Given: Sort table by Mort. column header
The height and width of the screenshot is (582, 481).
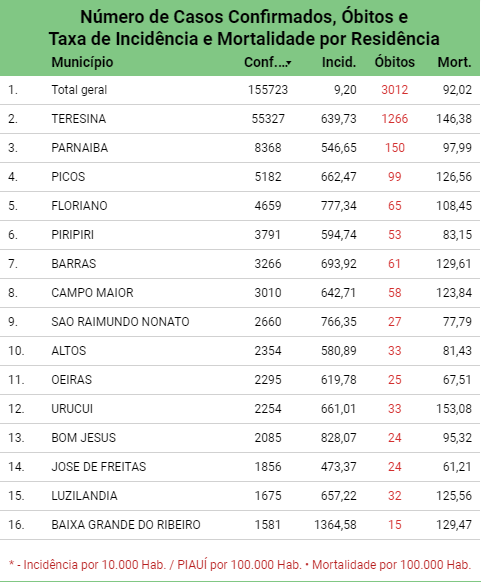Looking at the screenshot, I should (x=455, y=62).
